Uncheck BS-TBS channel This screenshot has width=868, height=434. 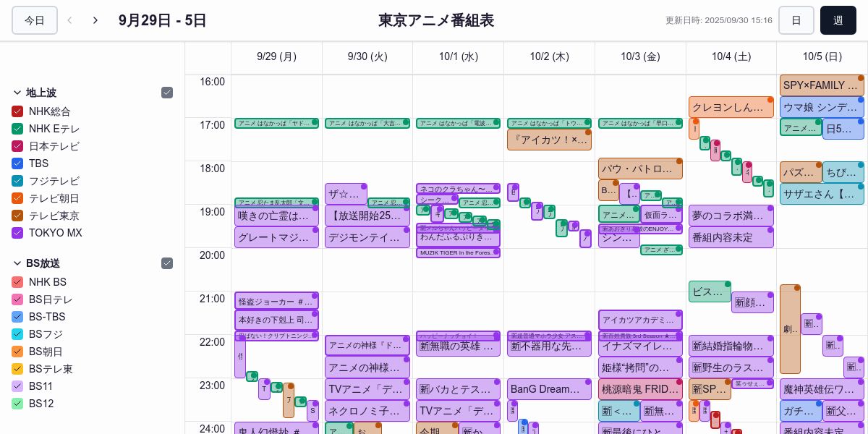click(x=17, y=317)
